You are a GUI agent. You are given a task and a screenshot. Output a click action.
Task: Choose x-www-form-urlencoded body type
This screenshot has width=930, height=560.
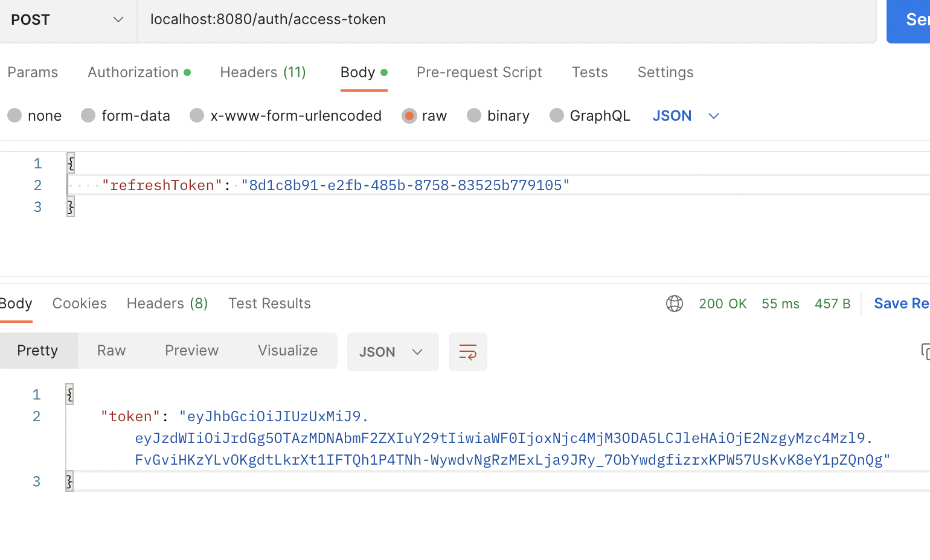point(197,115)
